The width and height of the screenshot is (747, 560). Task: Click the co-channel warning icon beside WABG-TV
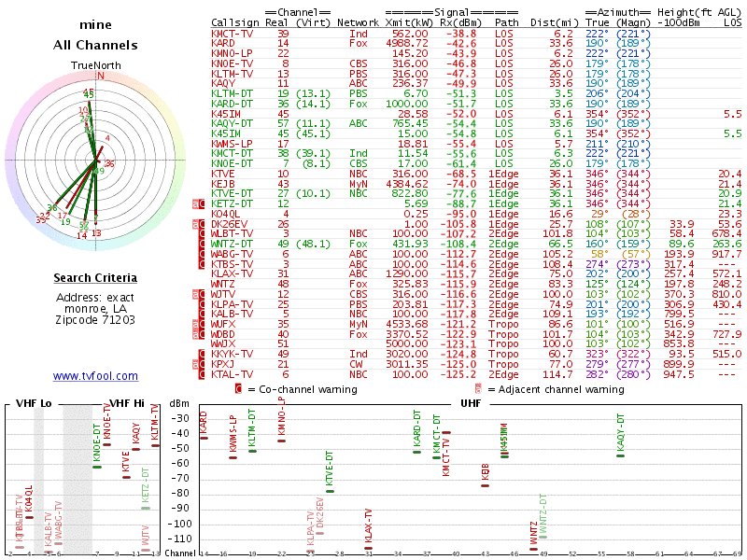click(x=203, y=254)
